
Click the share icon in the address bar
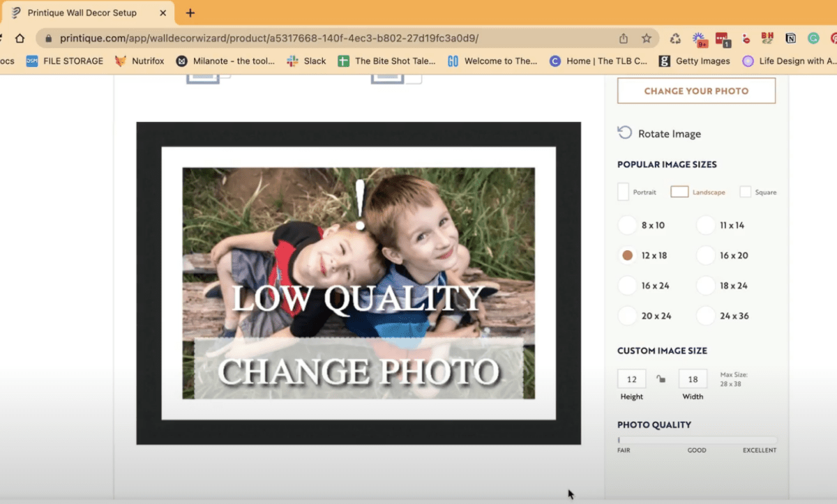click(623, 39)
